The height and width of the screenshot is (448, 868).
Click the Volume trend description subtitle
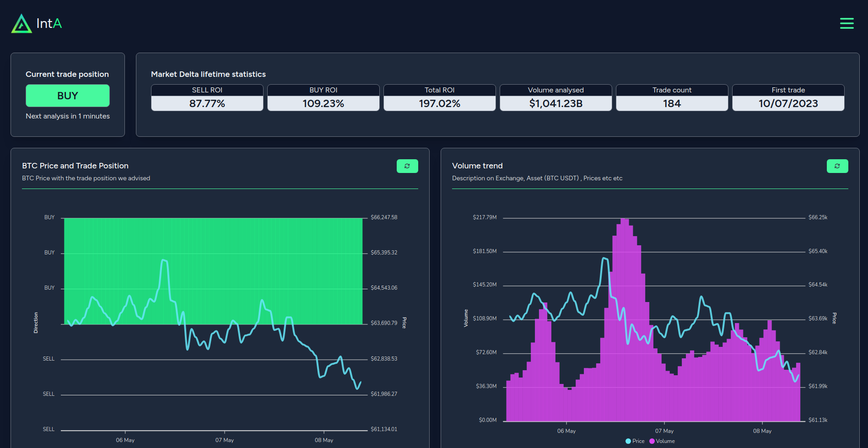coord(537,178)
